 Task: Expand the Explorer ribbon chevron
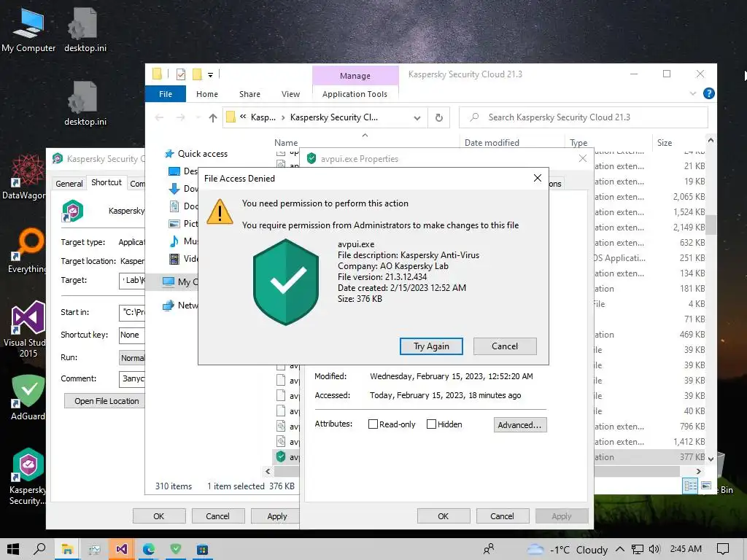(693, 93)
